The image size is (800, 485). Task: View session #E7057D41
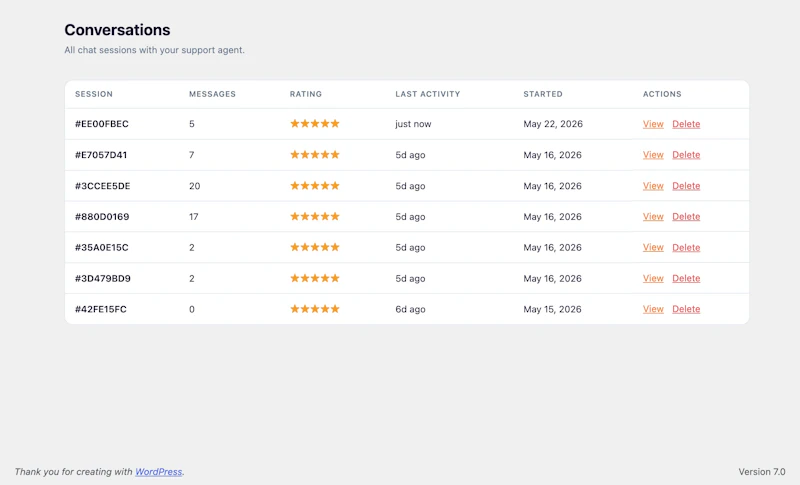(x=653, y=155)
